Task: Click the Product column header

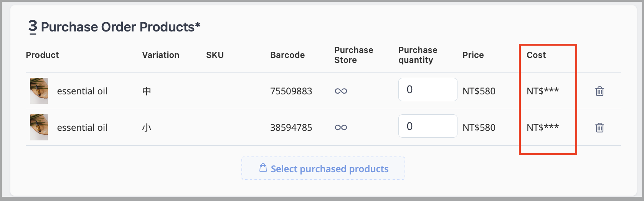Action: 42,55
